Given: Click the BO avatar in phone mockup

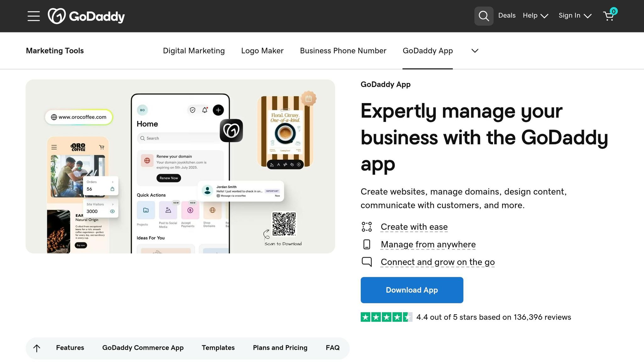Looking at the screenshot, I should [x=142, y=110].
